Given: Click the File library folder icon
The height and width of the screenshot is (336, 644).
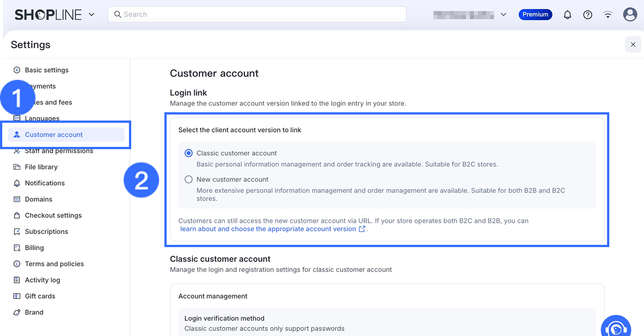Looking at the screenshot, I should (x=17, y=167).
